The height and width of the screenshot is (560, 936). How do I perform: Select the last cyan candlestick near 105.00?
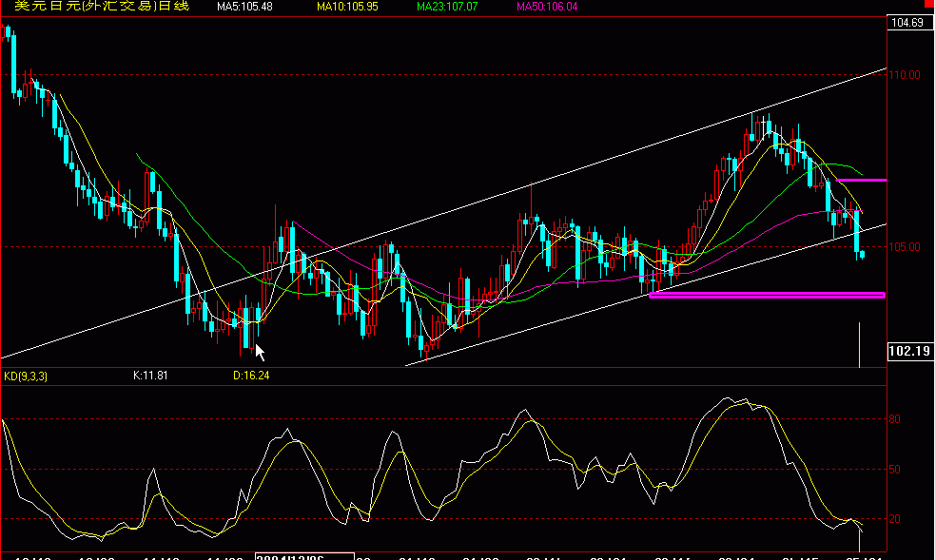(862, 255)
